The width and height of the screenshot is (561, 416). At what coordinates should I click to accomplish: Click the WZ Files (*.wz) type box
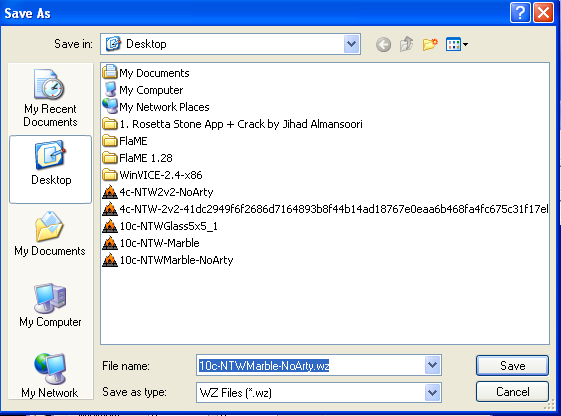[318, 392]
